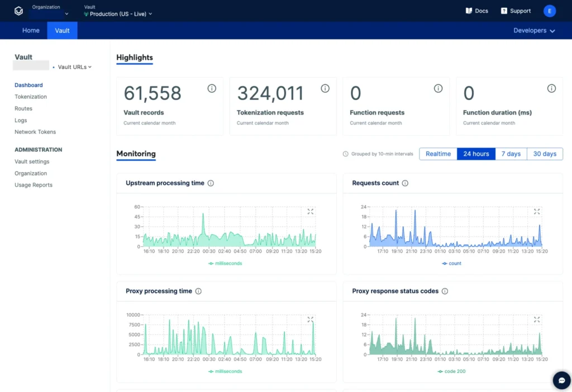The image size is (572, 392).
Task: Expand the Proxy response status codes chart
Action: pyautogui.click(x=537, y=319)
